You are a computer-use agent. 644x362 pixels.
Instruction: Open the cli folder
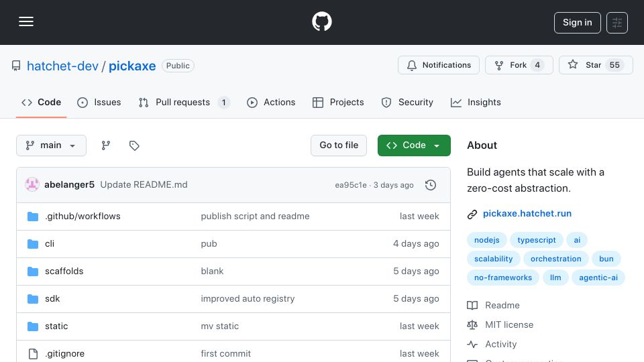click(x=50, y=244)
